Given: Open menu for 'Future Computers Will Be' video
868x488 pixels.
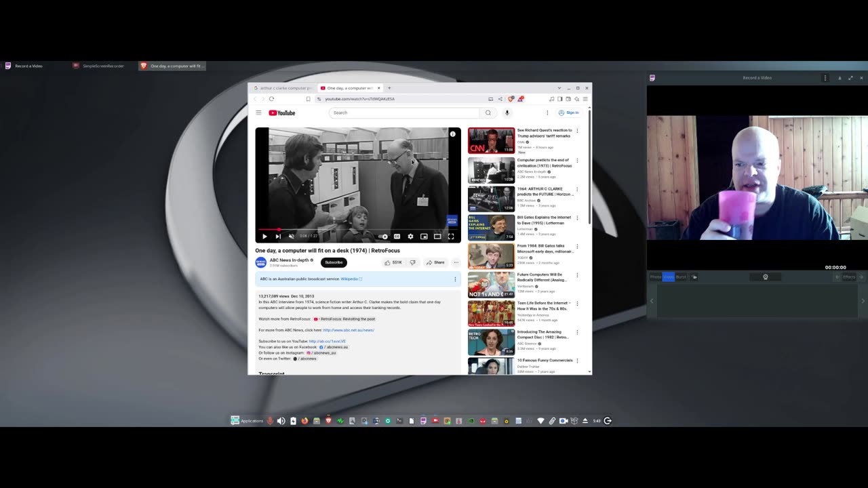Looking at the screenshot, I should point(577,275).
